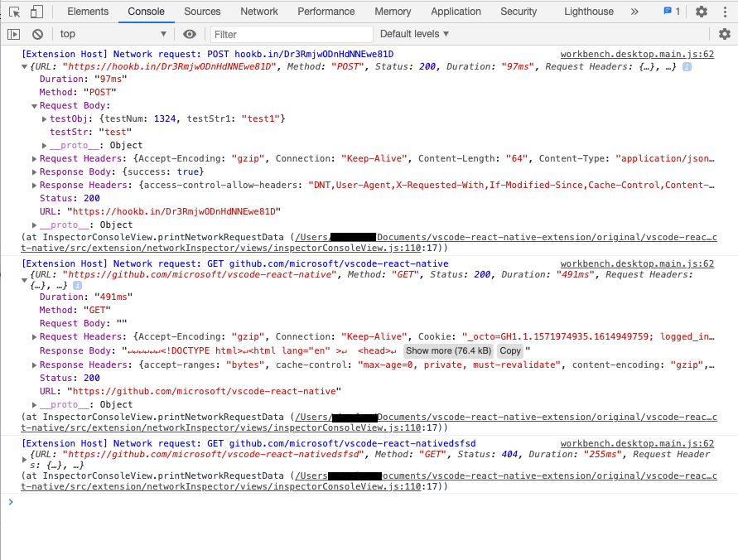Image resolution: width=738 pixels, height=560 pixels.
Task: Clear the console
Action: (36, 34)
